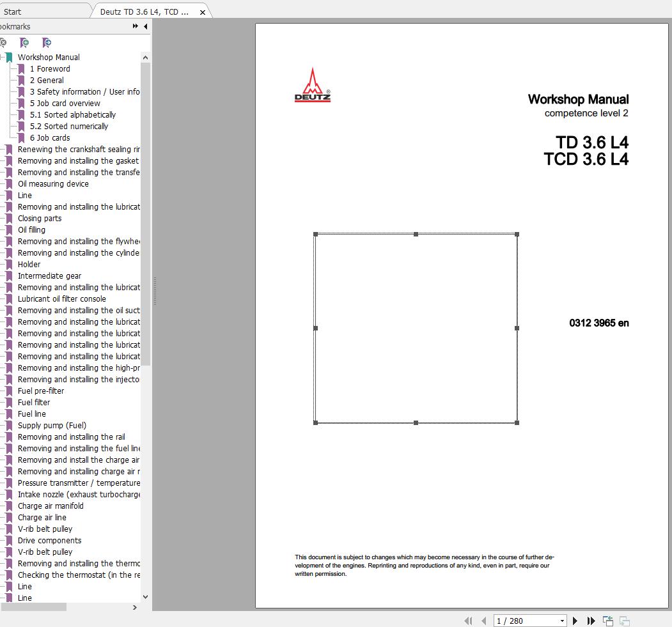Open the '1 Foreword' bookmark
The image size is (672, 627).
point(50,69)
